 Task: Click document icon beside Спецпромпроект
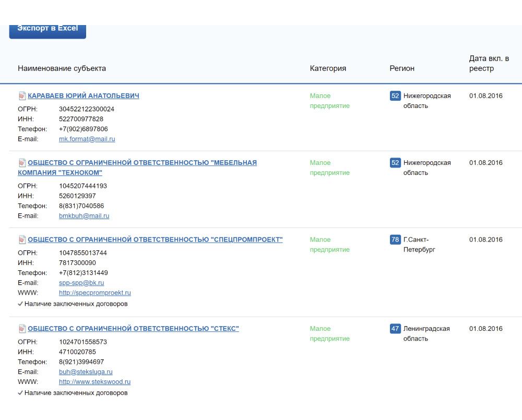coord(22,240)
